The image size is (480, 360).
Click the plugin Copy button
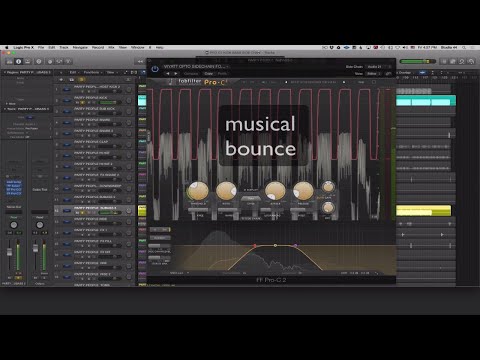coord(209,73)
